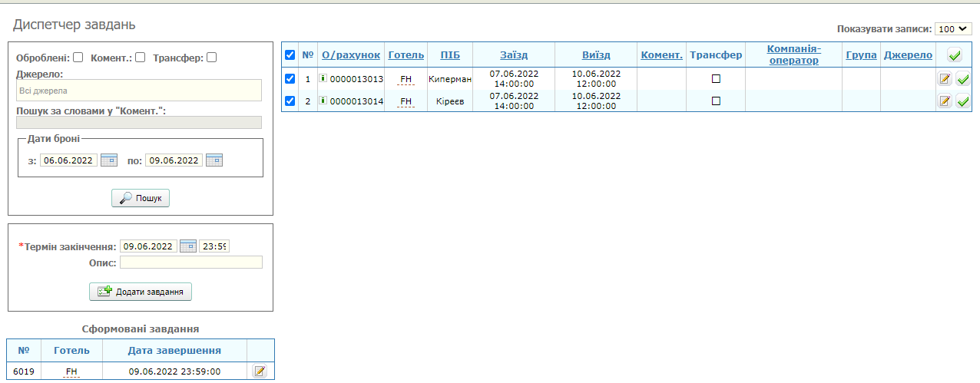This screenshot has width=980, height=383.
Task: Edit formed task 6019
Action: 260,371
